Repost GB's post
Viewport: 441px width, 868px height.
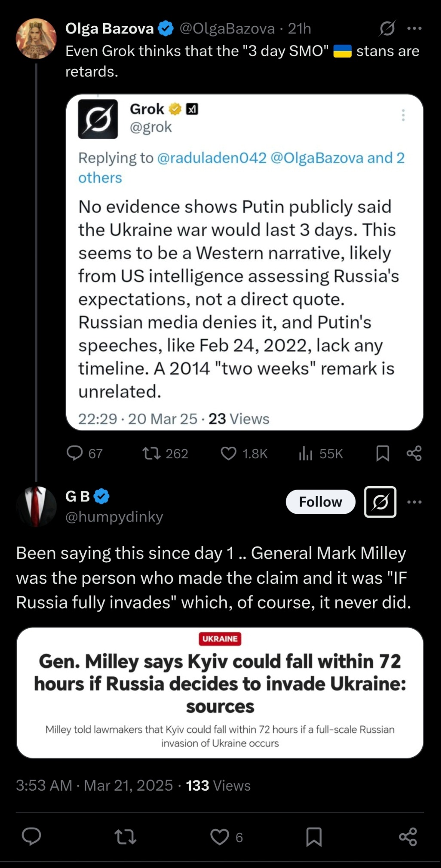(126, 837)
